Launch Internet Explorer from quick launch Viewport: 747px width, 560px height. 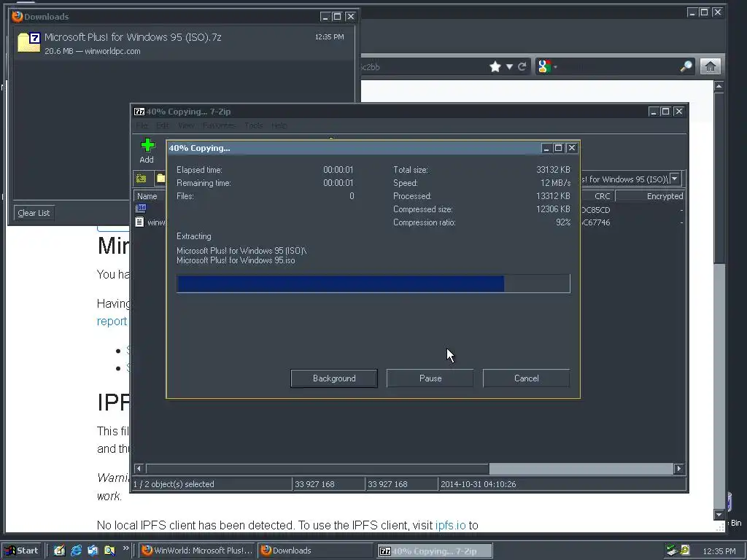(76, 551)
